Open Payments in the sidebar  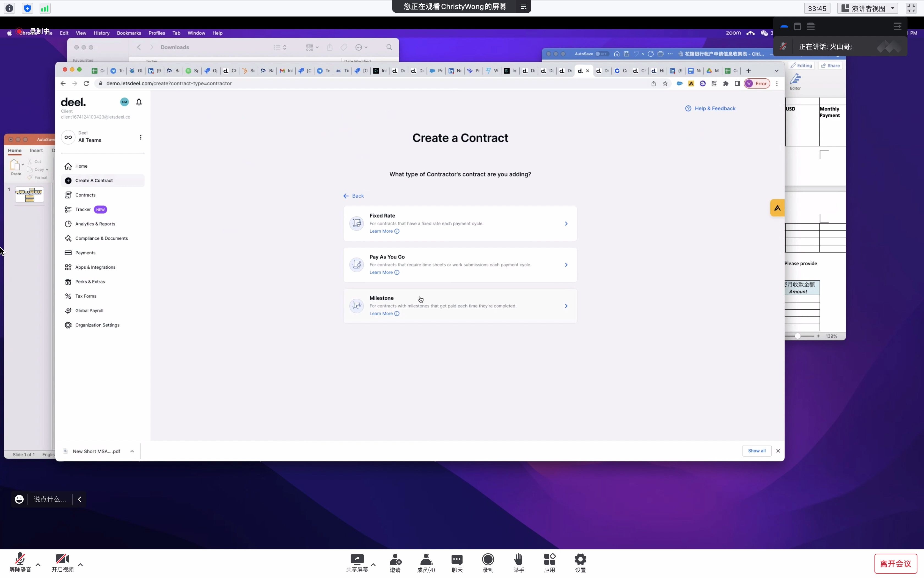[x=103, y=253]
